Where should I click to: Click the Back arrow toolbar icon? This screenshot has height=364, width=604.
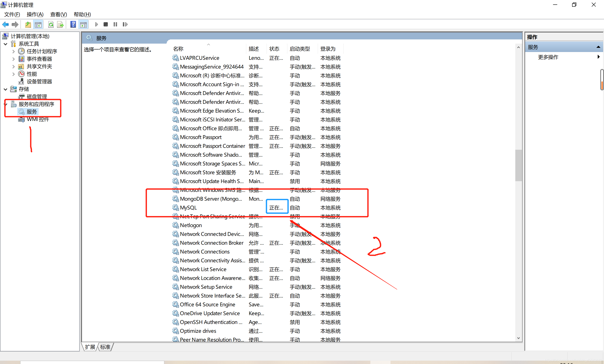click(x=5, y=24)
